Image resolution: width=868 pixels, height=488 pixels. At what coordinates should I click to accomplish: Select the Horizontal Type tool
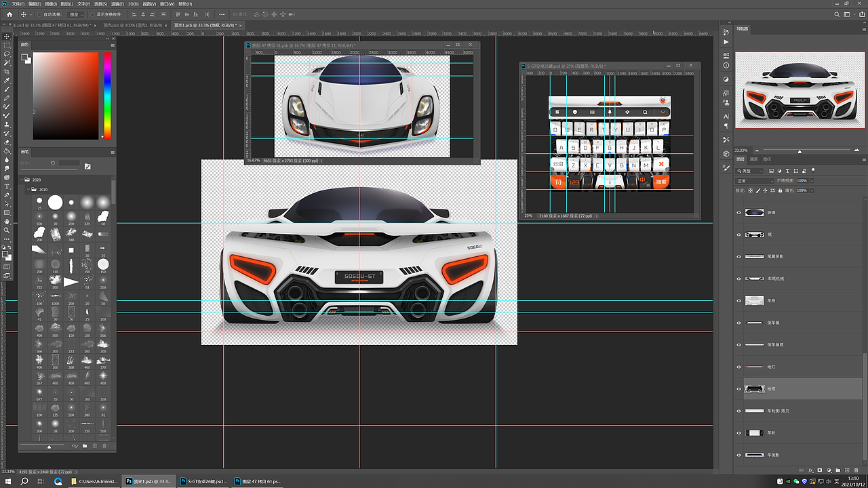(7, 186)
